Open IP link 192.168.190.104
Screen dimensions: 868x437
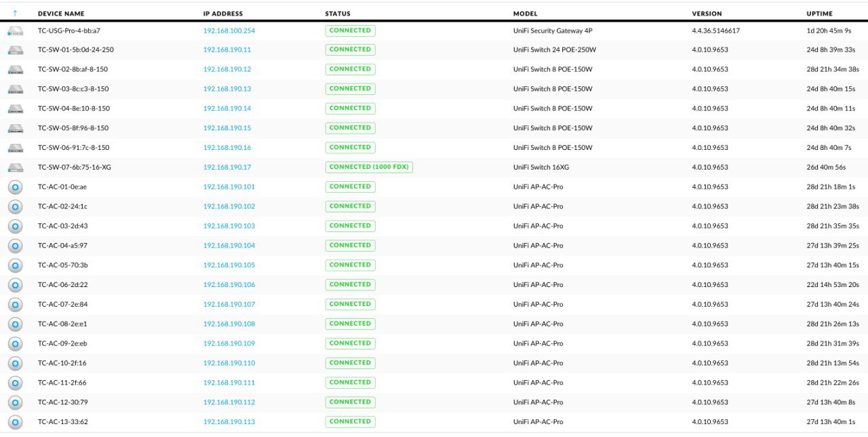coord(229,246)
